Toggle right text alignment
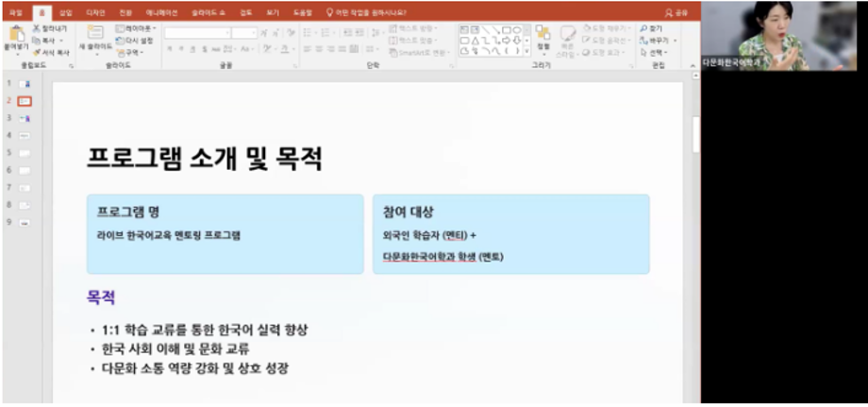The width and height of the screenshot is (868, 407). pyautogui.click(x=331, y=49)
